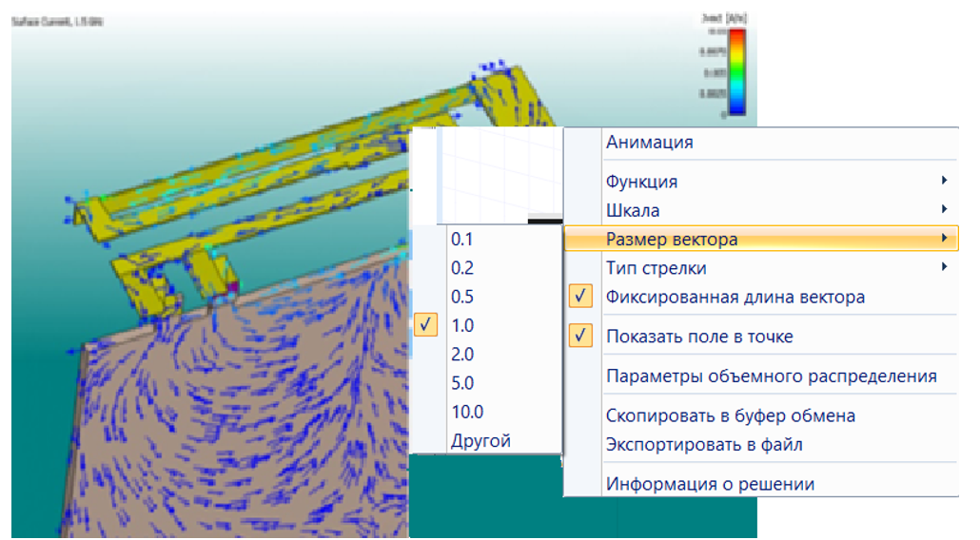Image resolution: width=980 pixels, height=540 pixels.
Task: Uncheck Фиксированная длина вектора option
Action: 735,297
